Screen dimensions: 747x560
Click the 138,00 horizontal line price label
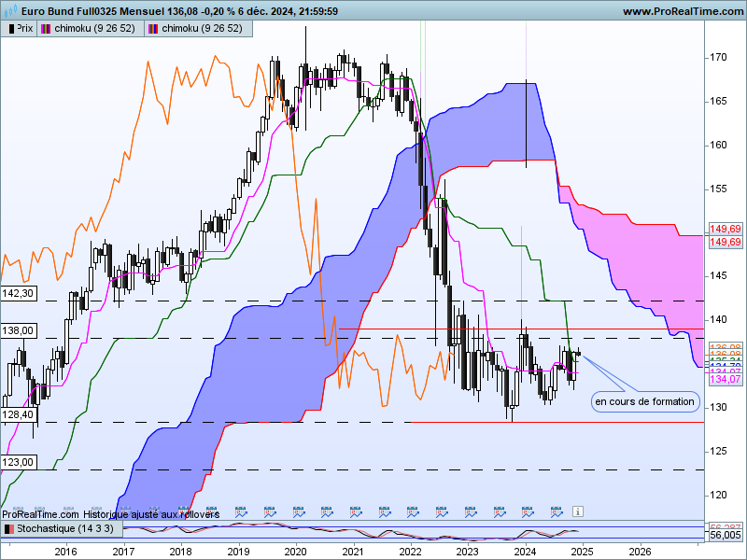[18, 330]
